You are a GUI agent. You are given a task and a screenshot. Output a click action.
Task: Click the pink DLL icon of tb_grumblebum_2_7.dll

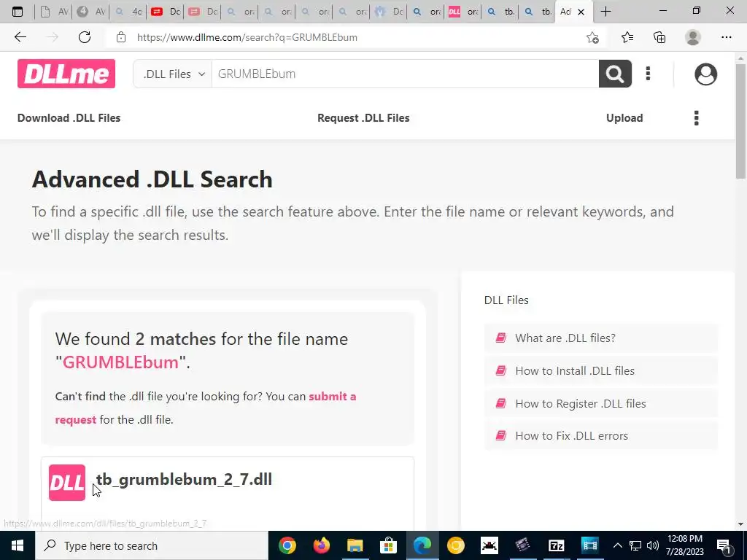point(67,483)
